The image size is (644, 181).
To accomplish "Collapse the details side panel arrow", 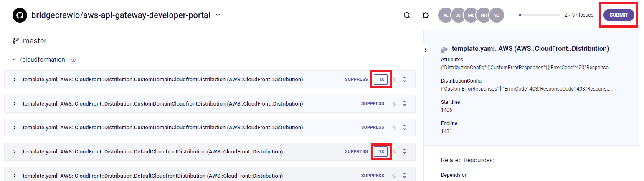I will point(426,50).
